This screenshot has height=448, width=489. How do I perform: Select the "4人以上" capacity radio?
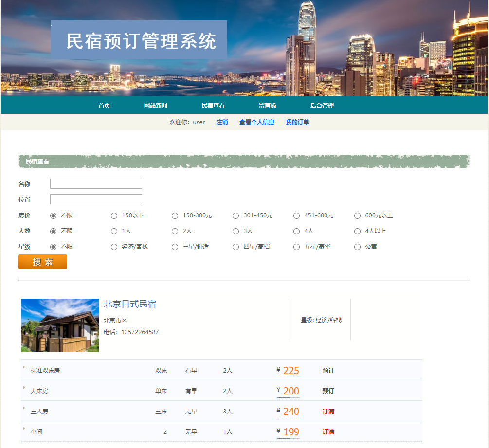point(357,231)
